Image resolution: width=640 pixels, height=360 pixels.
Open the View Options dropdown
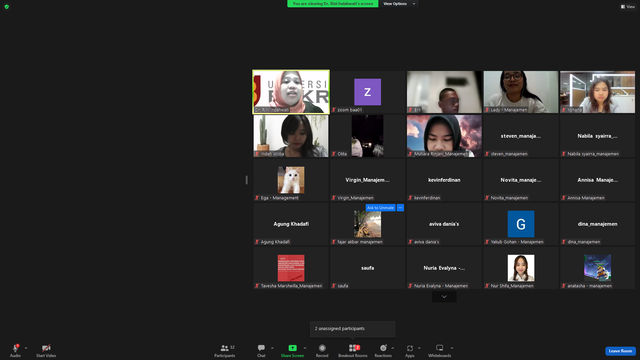coord(399,4)
